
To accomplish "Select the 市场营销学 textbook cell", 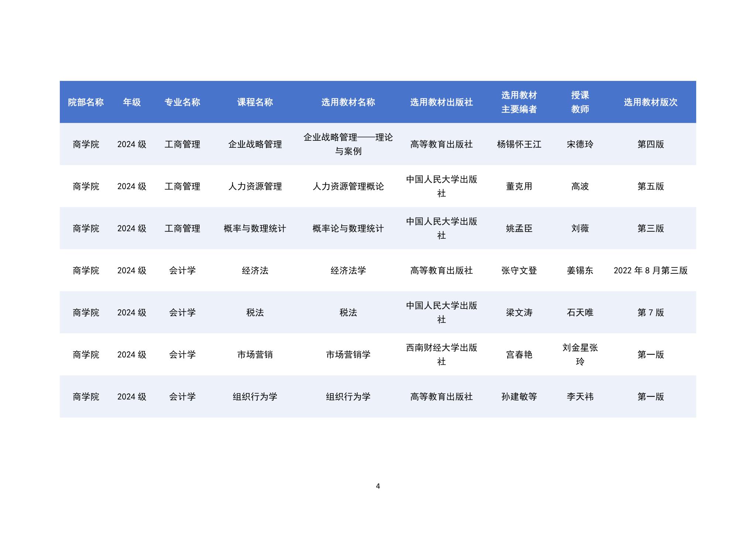I will 348,355.
